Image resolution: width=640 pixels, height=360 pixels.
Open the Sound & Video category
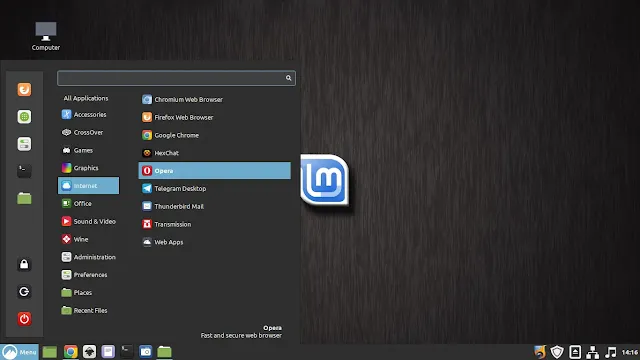tap(88, 221)
